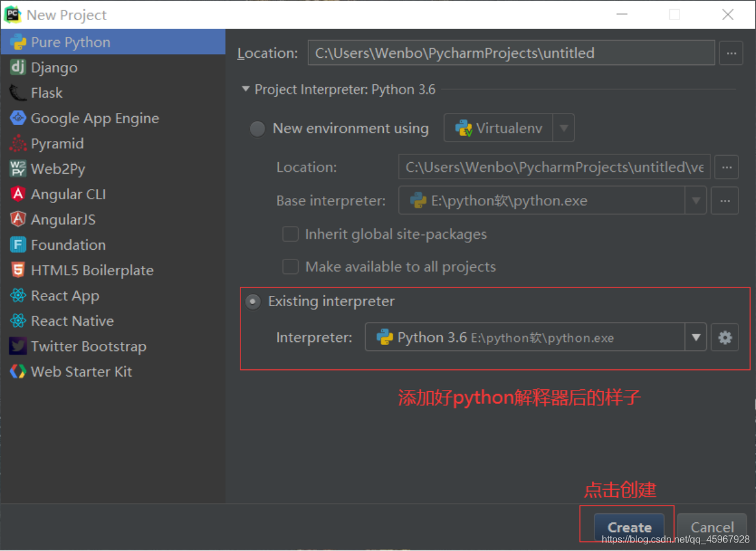Screen dimensions: 756x551
Task: Click the Foundation icon
Action: [18, 245]
